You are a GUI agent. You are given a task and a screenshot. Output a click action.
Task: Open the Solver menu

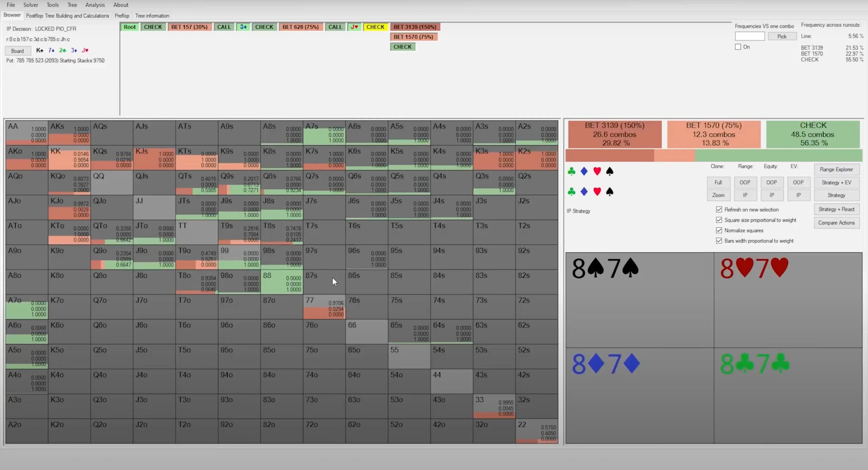point(31,5)
